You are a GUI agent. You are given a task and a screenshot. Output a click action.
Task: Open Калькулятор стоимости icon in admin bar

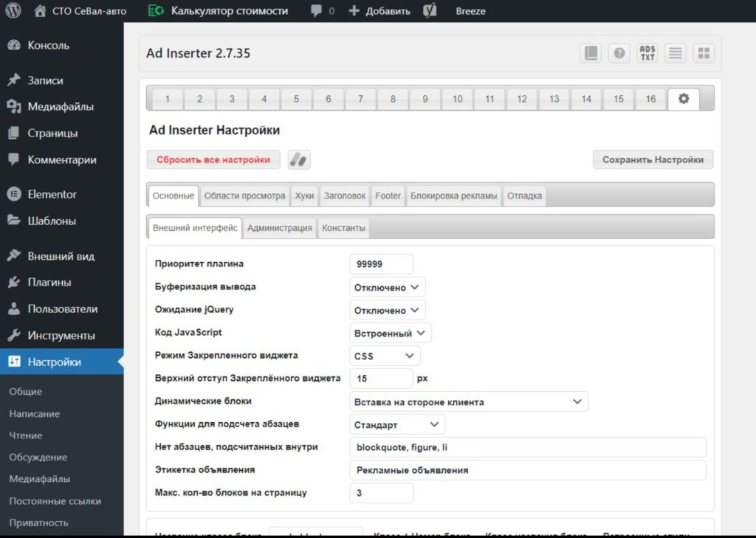click(x=157, y=10)
